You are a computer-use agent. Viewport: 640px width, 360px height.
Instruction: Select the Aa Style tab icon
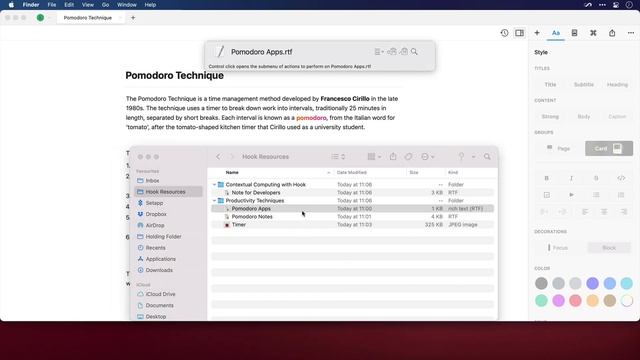(556, 33)
